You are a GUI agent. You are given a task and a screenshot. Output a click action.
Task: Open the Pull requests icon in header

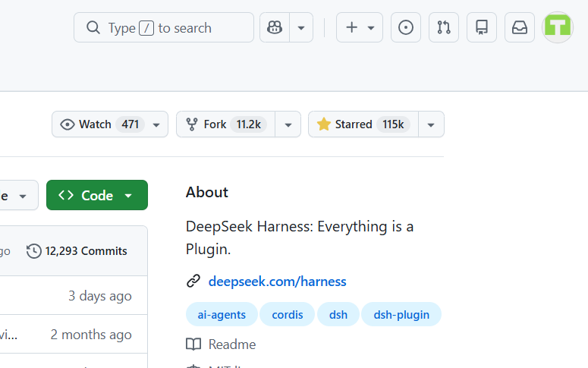coord(444,27)
